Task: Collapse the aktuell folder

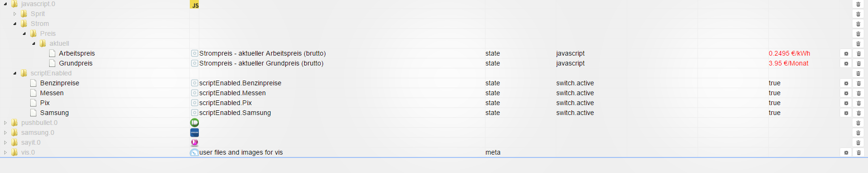Action: click(34, 43)
